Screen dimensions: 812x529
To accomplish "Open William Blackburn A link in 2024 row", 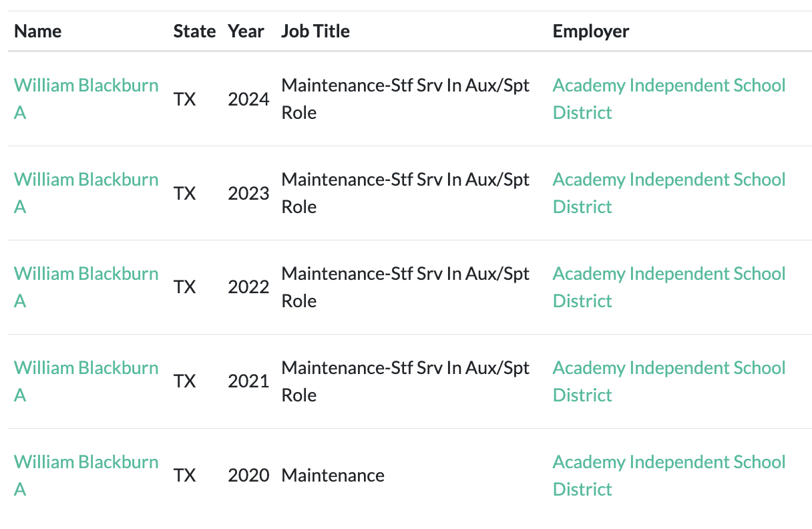I will pos(86,86).
